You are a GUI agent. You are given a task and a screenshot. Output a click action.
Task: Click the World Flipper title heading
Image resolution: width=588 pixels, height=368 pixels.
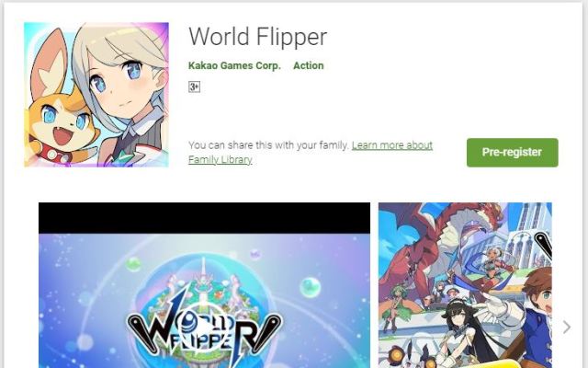pyautogui.click(x=258, y=37)
